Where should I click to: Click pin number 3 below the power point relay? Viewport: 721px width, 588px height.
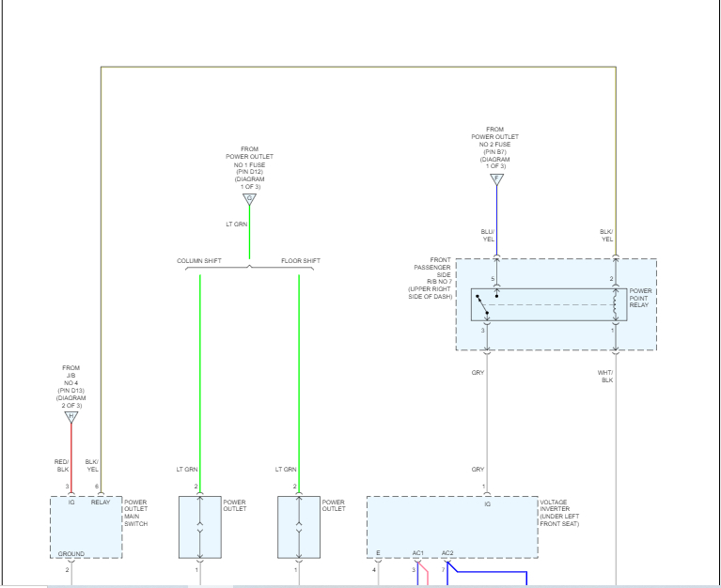483,331
